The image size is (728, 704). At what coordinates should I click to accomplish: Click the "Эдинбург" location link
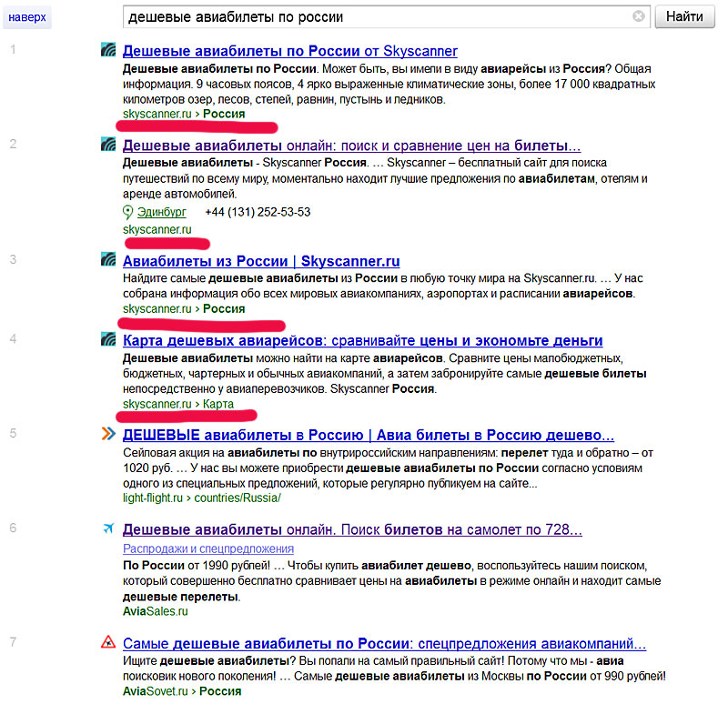[x=161, y=212]
